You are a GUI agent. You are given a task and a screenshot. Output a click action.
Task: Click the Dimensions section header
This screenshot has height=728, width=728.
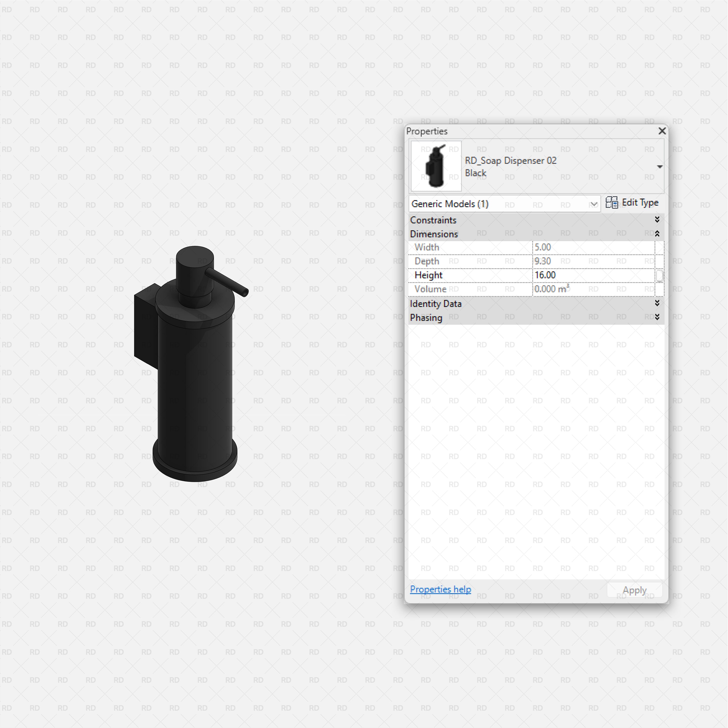click(x=434, y=234)
